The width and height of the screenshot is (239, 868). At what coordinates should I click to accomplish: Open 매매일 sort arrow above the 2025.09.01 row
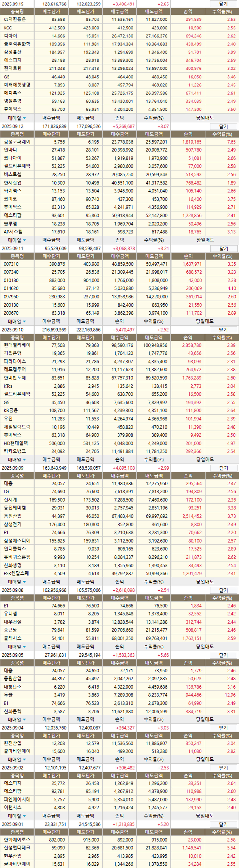coord(24,816)
